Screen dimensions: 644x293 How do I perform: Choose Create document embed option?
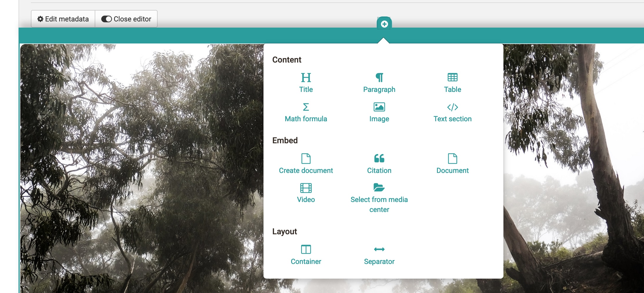click(306, 164)
